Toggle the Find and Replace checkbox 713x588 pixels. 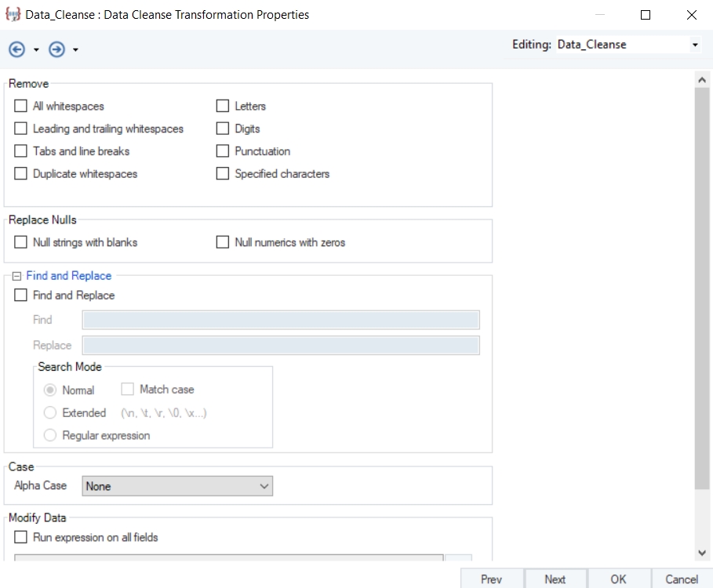[21, 296]
